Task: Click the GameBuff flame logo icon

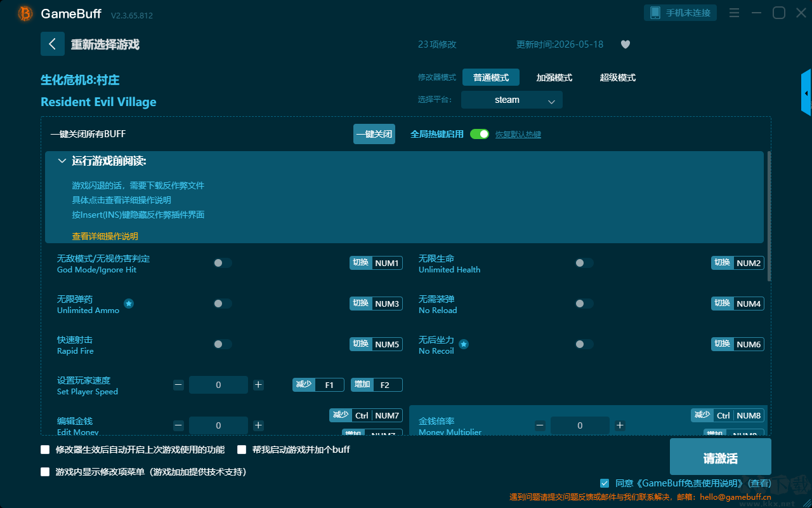Action: (x=25, y=13)
